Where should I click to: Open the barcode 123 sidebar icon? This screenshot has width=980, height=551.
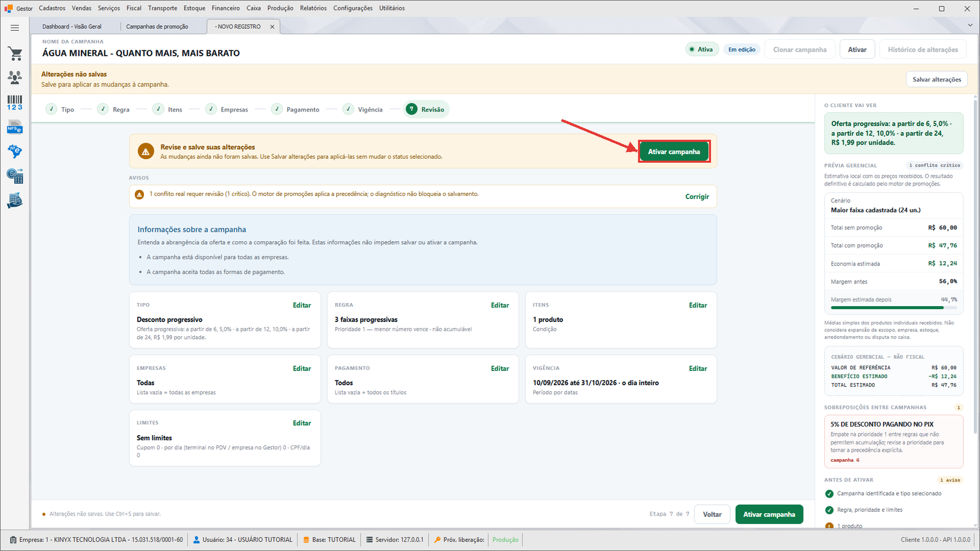click(x=15, y=102)
